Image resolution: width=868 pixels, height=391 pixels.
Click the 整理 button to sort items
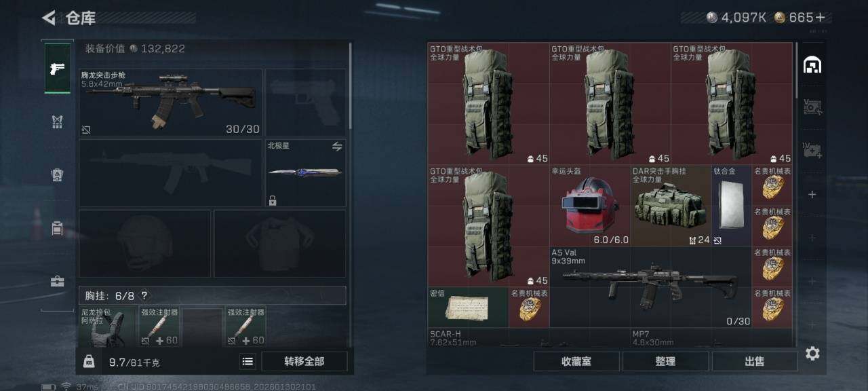click(665, 362)
